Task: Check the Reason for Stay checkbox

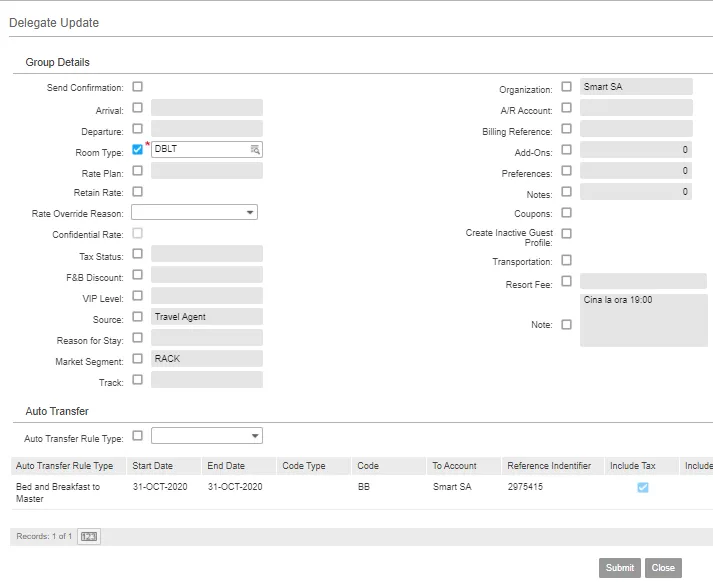Action: tap(137, 337)
